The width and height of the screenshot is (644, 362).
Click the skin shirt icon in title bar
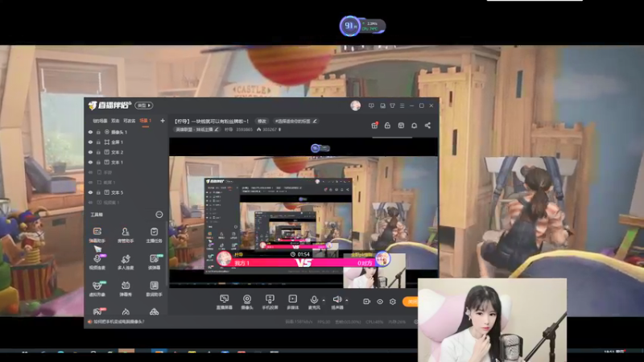(392, 106)
